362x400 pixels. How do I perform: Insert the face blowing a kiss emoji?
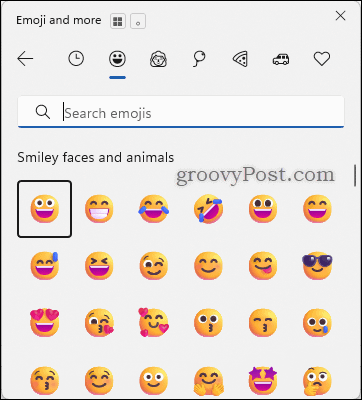pyautogui.click(x=99, y=322)
